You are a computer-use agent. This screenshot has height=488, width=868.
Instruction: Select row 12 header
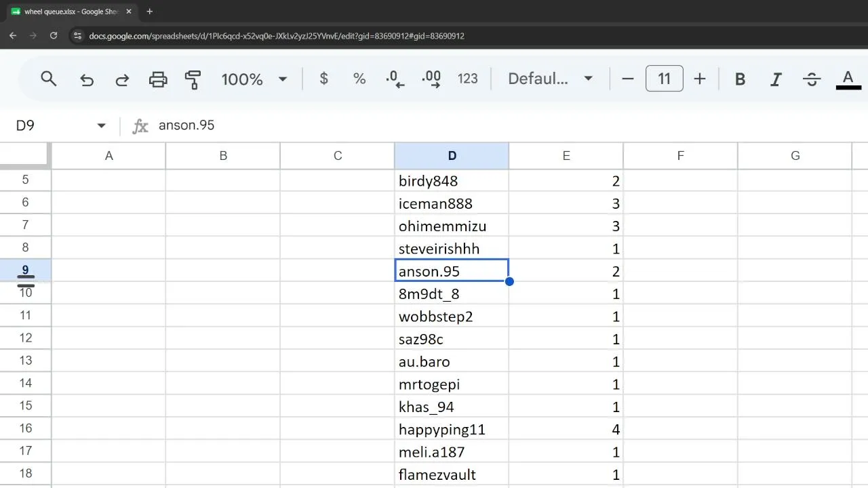tap(26, 338)
